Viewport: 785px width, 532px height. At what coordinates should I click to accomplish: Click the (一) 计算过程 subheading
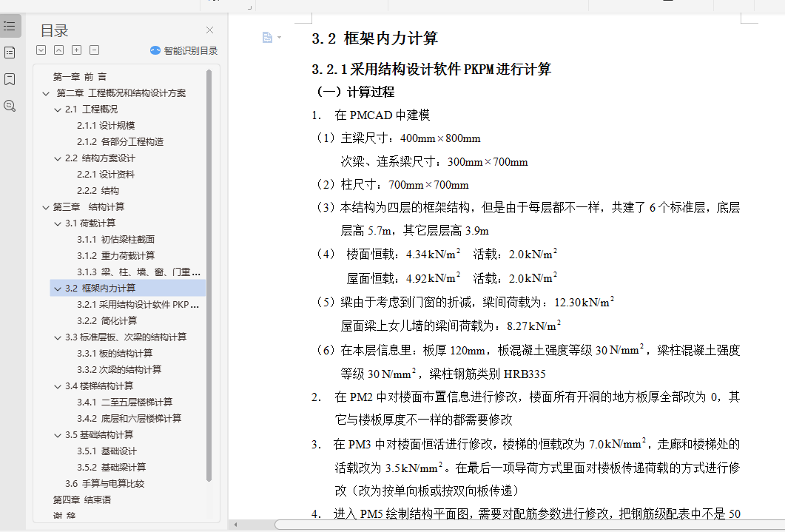pos(354,92)
